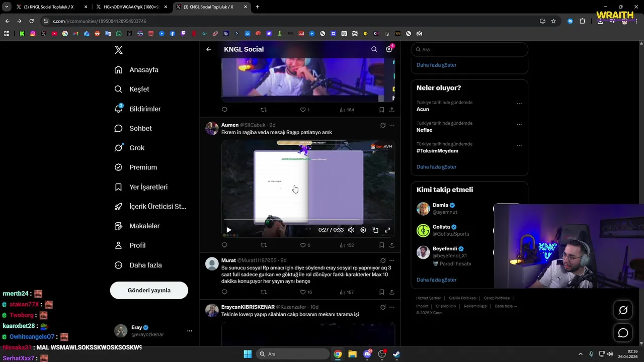Bookmark the top post with 164 views
The image size is (644, 362).
pos(382,110)
